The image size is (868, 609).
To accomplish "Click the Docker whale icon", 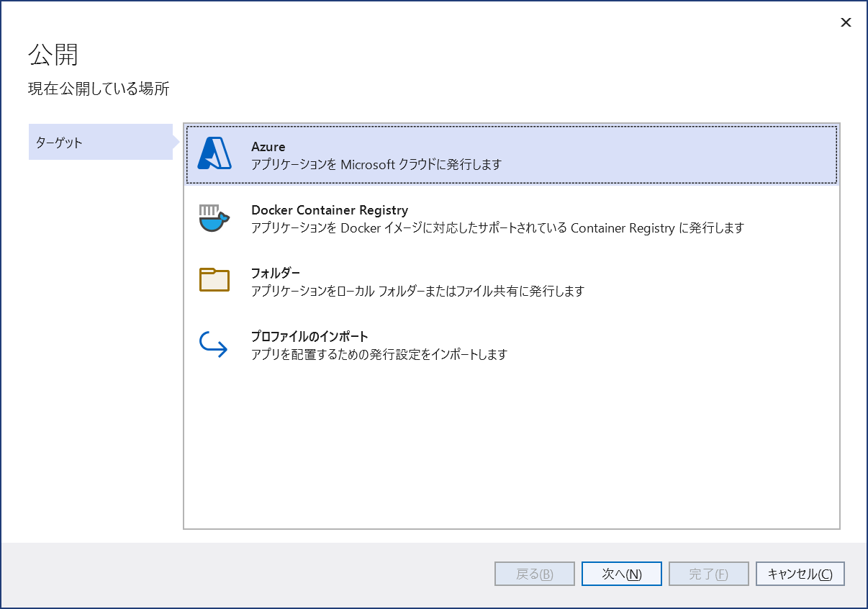I will coord(214,218).
